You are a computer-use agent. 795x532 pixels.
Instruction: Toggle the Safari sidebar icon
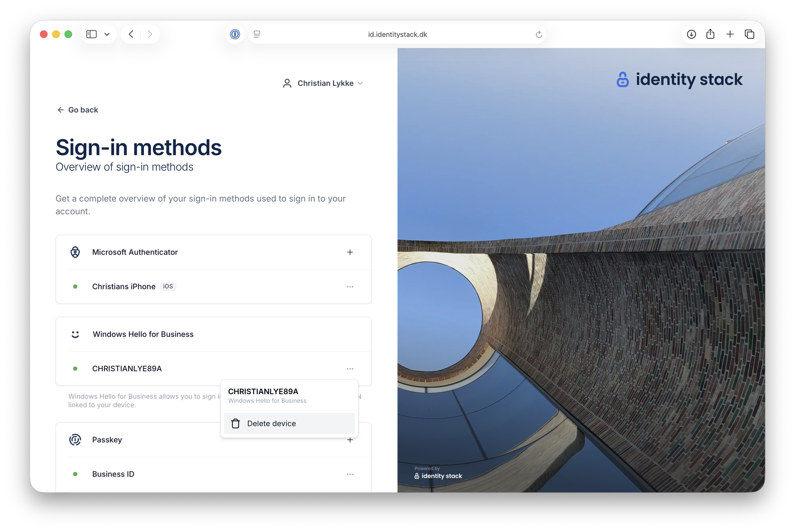click(91, 34)
